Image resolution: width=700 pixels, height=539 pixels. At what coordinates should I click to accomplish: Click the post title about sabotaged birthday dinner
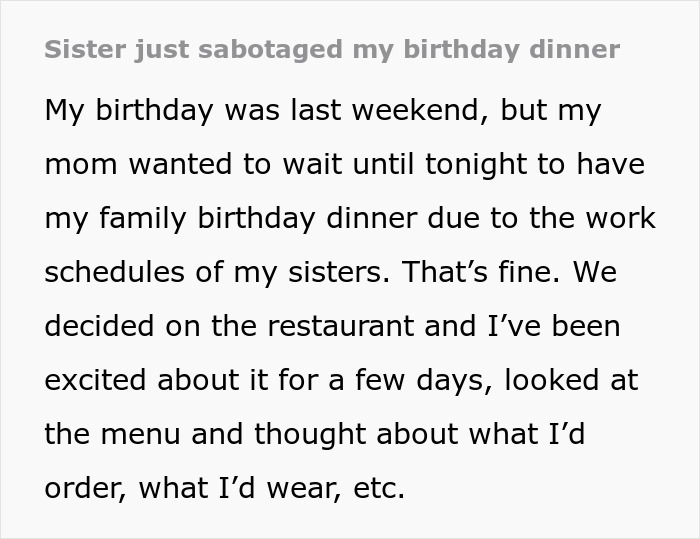(x=332, y=50)
